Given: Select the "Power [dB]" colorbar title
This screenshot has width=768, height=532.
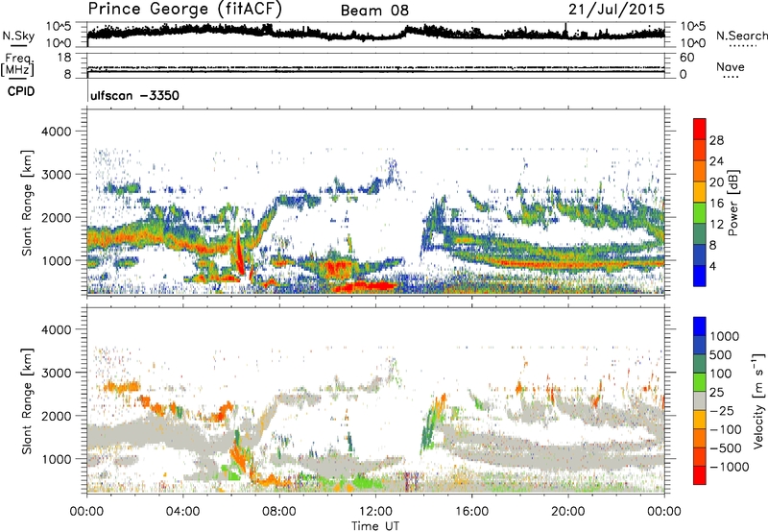Looking at the screenshot, I should pos(732,203).
